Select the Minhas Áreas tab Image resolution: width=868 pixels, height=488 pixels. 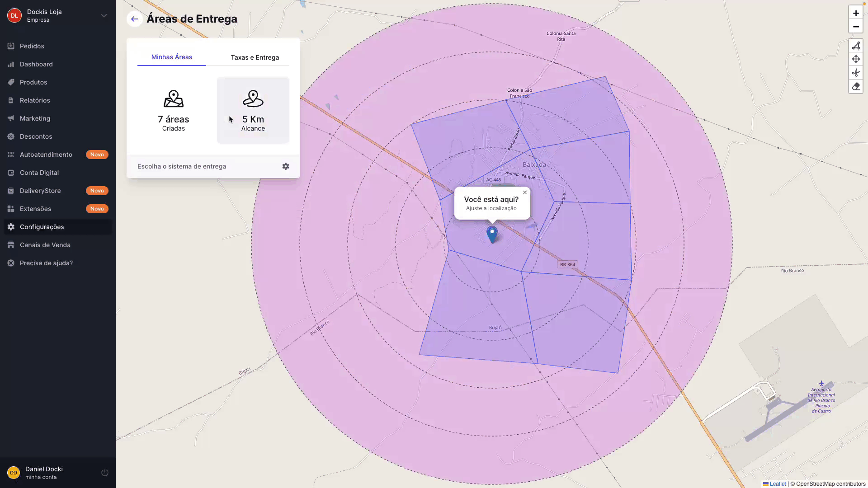[x=171, y=57]
